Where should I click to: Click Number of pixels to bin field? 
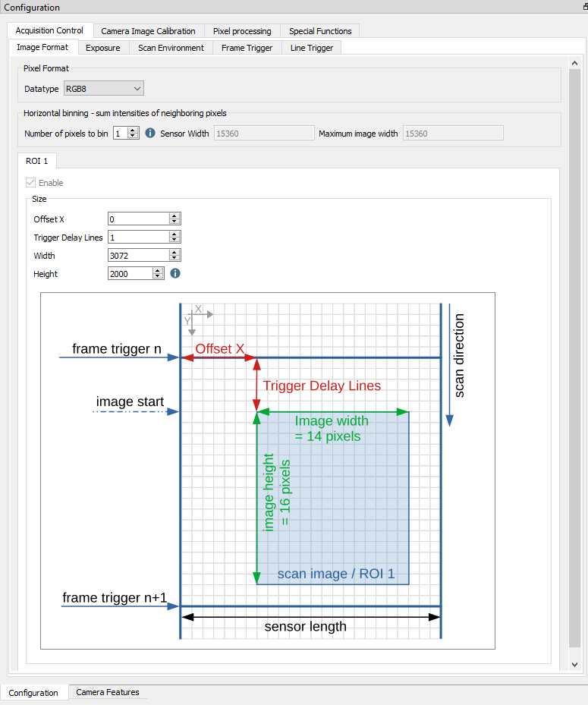coord(121,133)
